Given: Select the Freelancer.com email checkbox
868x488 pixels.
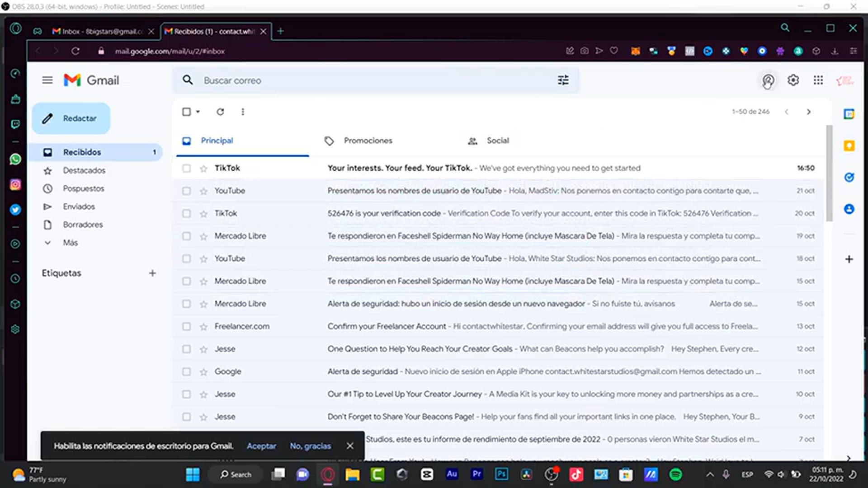Looking at the screenshot, I should click(186, 326).
